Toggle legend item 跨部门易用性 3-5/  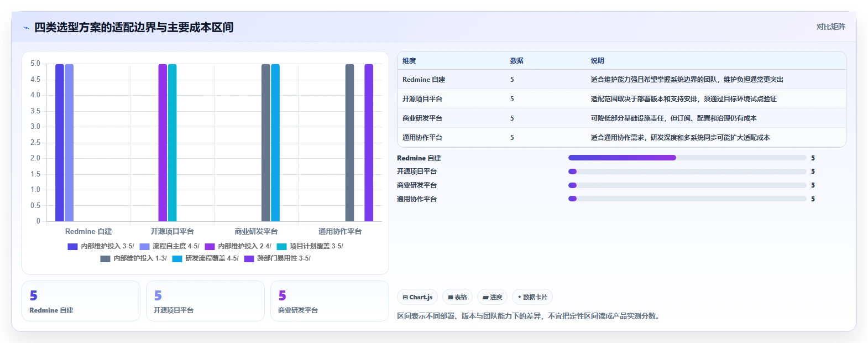(277, 258)
